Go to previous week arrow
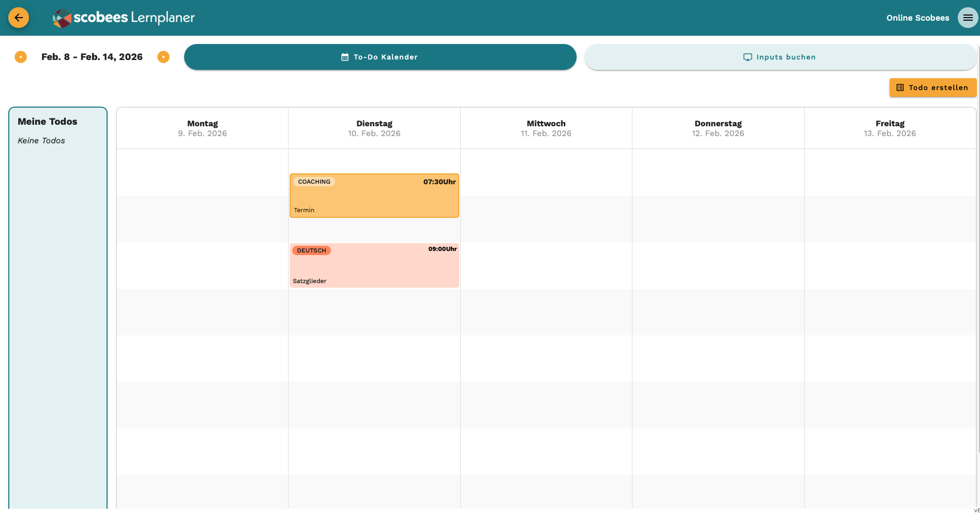This screenshot has width=980, height=517. [21, 57]
